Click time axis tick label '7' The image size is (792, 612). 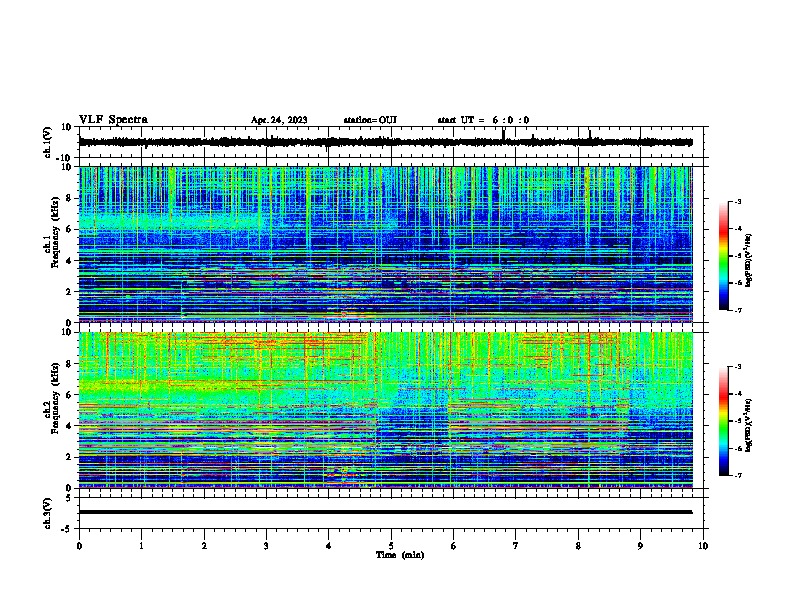click(x=516, y=545)
